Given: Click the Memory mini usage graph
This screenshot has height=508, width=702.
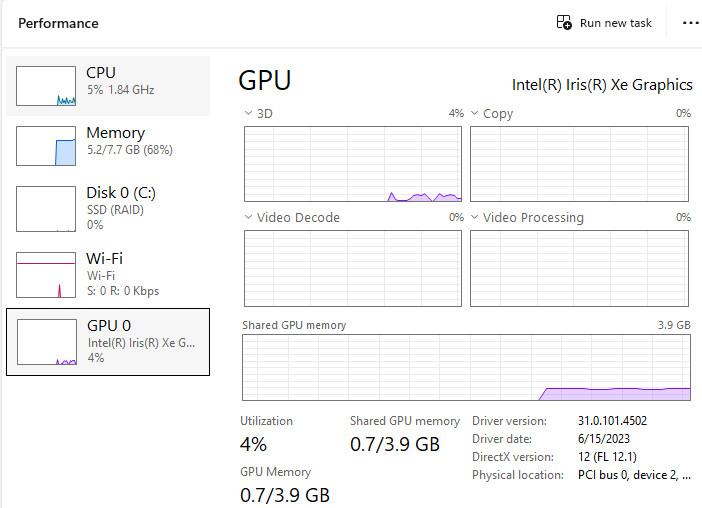Looking at the screenshot, I should (x=46, y=146).
